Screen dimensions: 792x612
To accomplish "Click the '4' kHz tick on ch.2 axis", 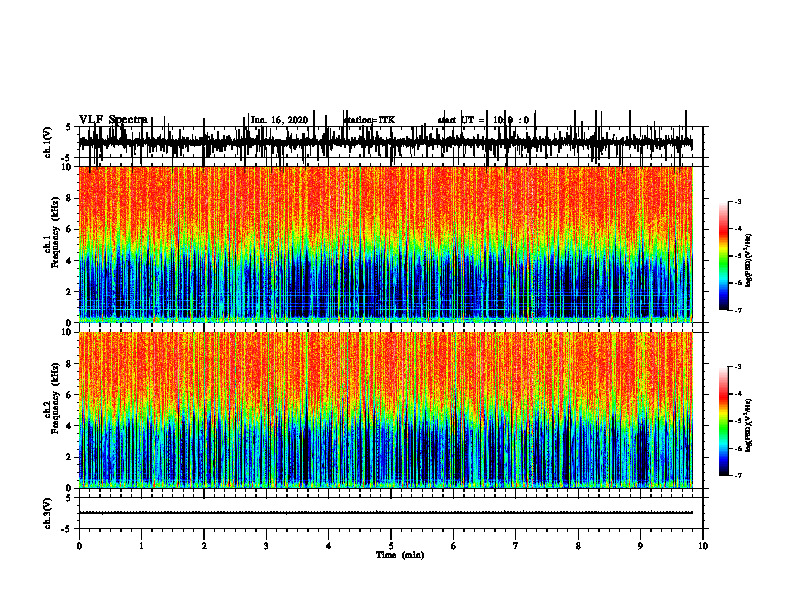I will [70, 426].
